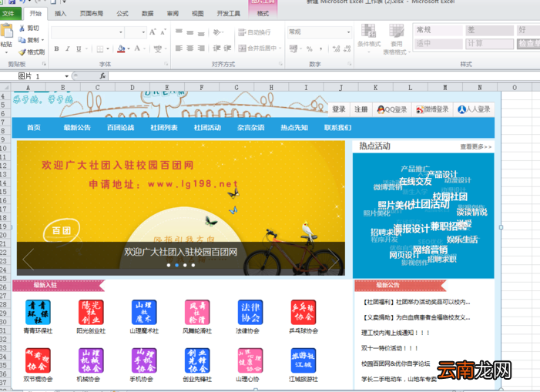Click the text orientation icon
The image size is (540, 392).
coord(217,32)
